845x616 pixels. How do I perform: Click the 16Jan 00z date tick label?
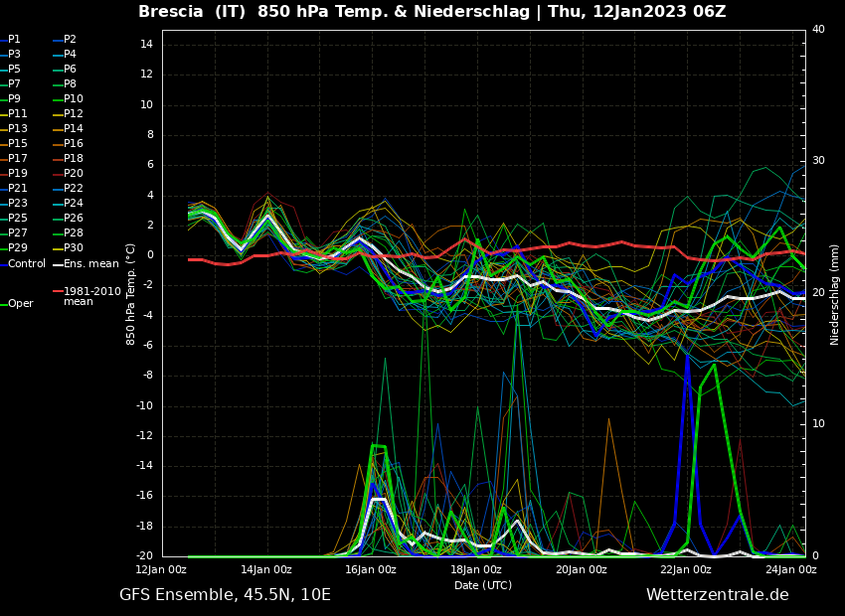coord(371,570)
